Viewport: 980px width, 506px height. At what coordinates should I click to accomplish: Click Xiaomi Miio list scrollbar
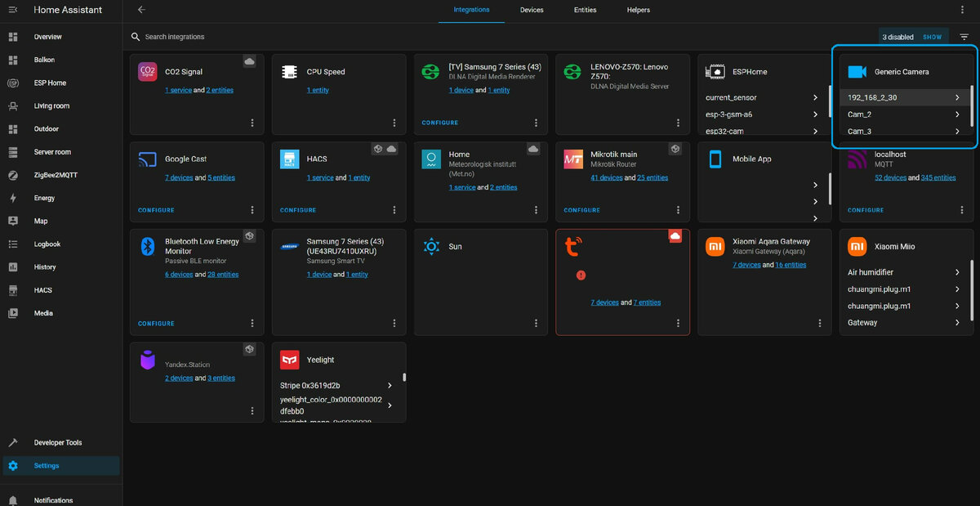click(972, 290)
